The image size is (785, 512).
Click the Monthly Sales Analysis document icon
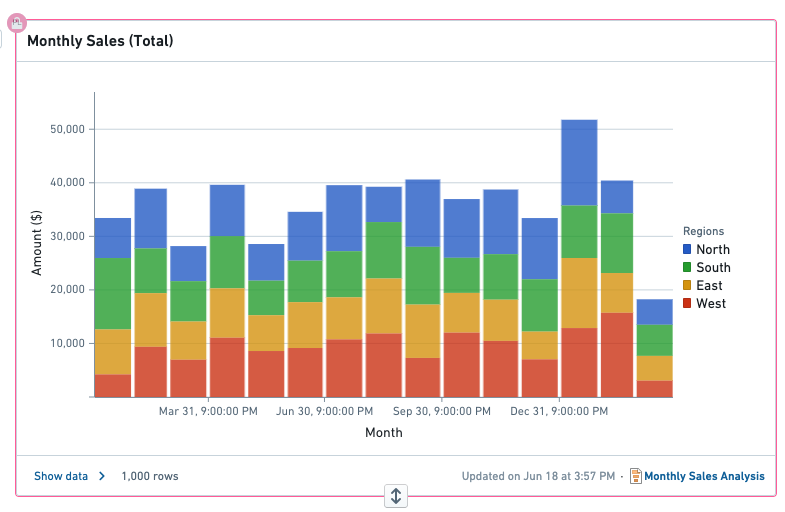635,476
